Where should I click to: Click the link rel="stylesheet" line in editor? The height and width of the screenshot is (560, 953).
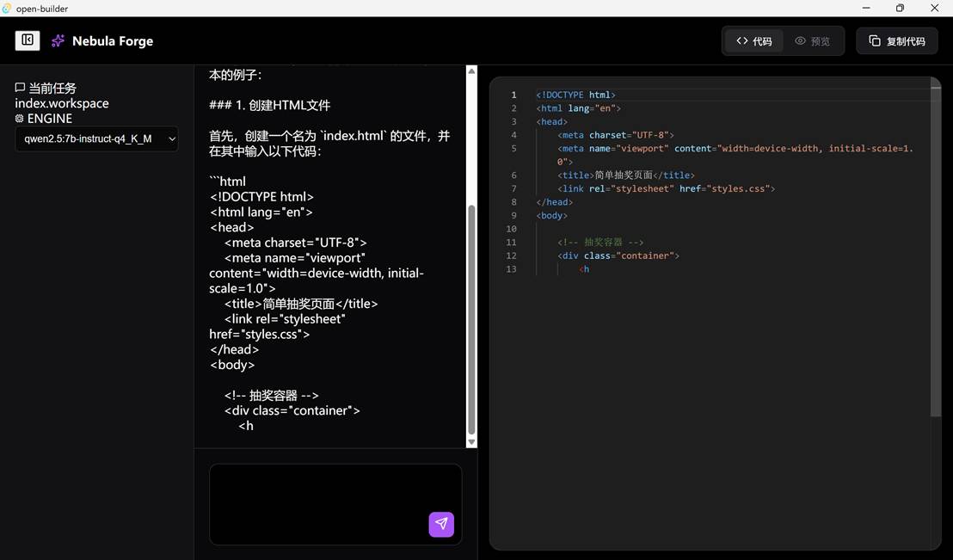(x=666, y=188)
